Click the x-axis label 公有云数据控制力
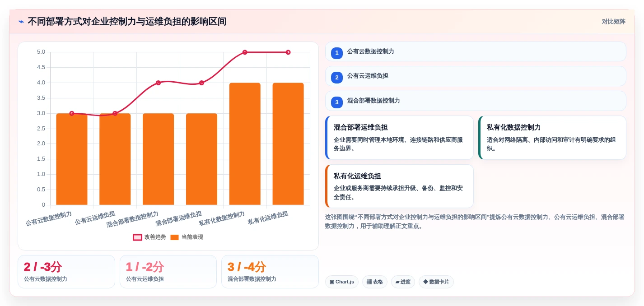The width and height of the screenshot is (644, 306). [x=49, y=218]
